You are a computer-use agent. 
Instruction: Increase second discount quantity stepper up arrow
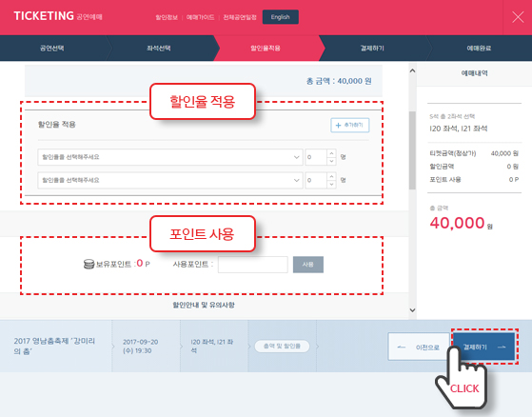(331, 176)
